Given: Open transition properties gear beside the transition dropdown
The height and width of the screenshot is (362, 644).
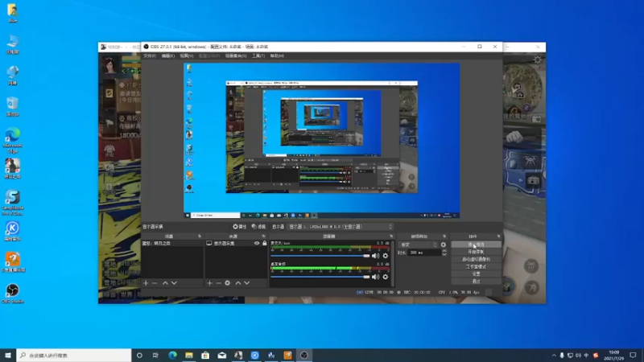Looking at the screenshot, I should tap(444, 245).
